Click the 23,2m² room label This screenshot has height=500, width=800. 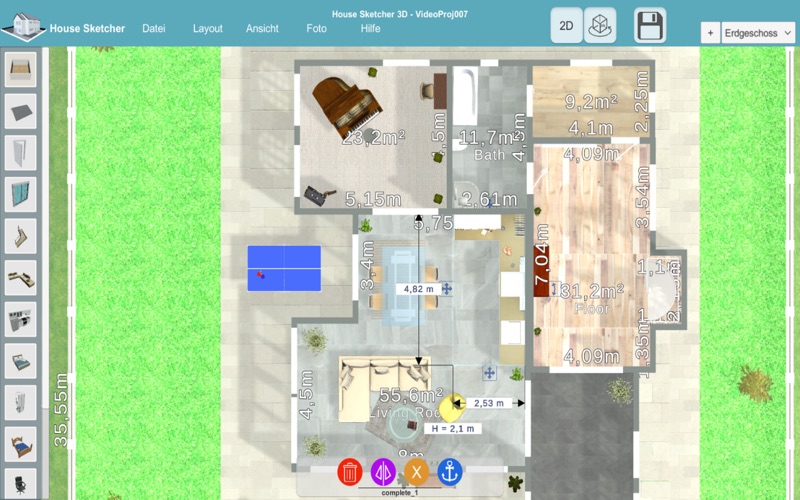[x=373, y=138]
